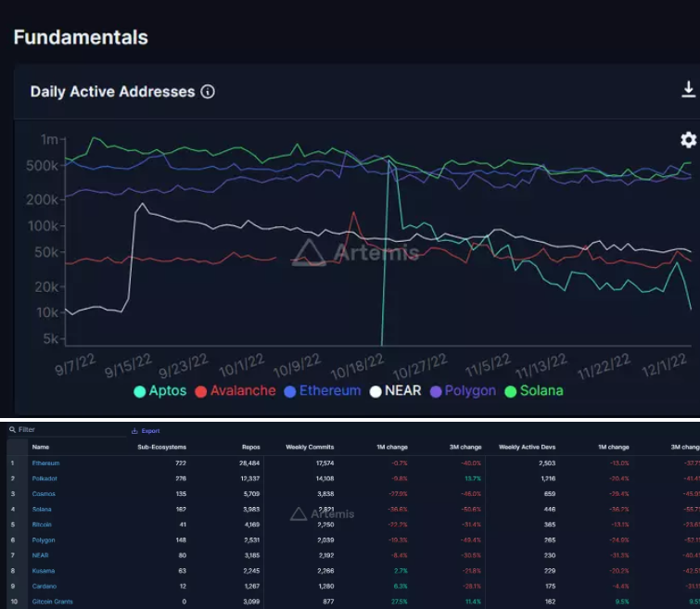Click the 10/18/22 date label on x-axis

point(357,366)
